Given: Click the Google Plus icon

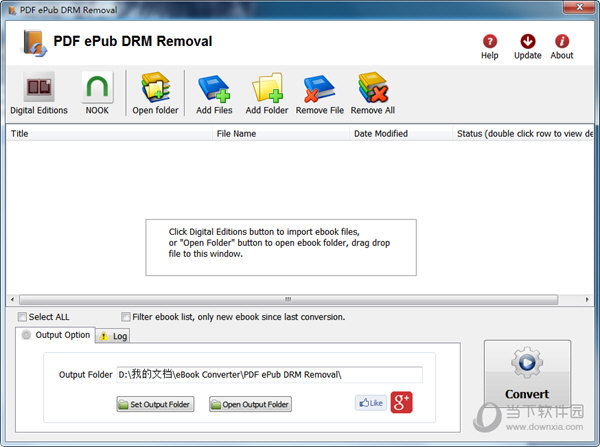Looking at the screenshot, I should [401, 402].
